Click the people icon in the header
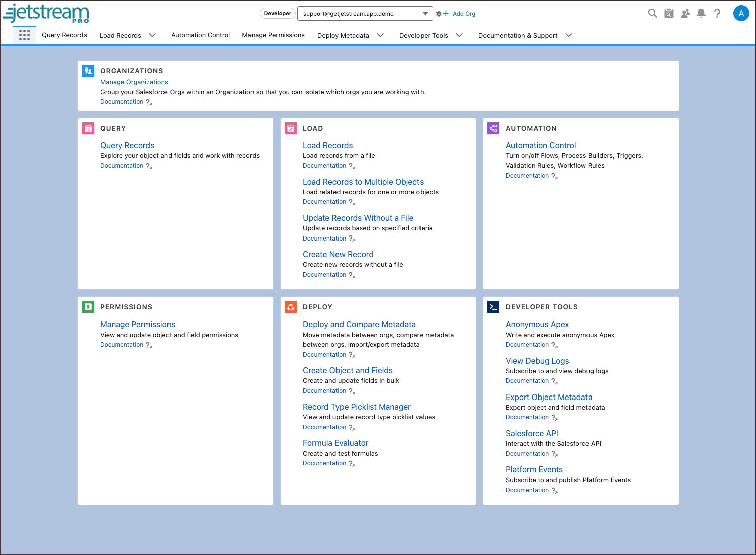 coord(685,13)
